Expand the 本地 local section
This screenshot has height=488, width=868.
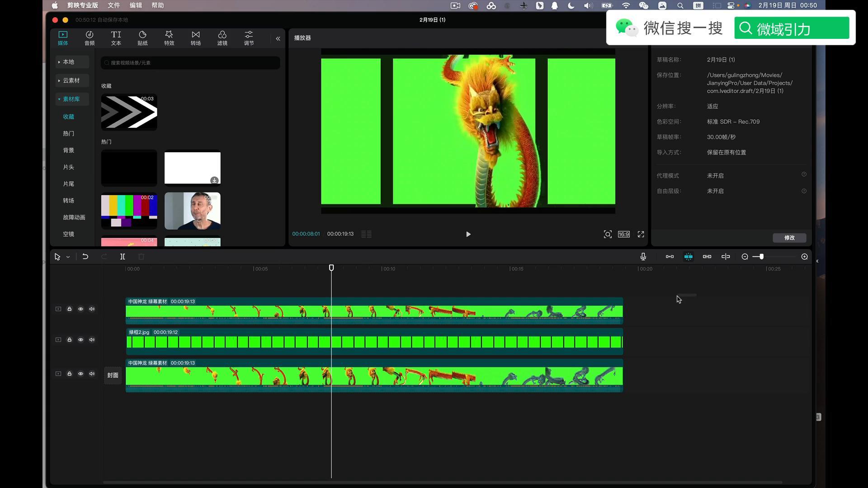pyautogui.click(x=72, y=62)
